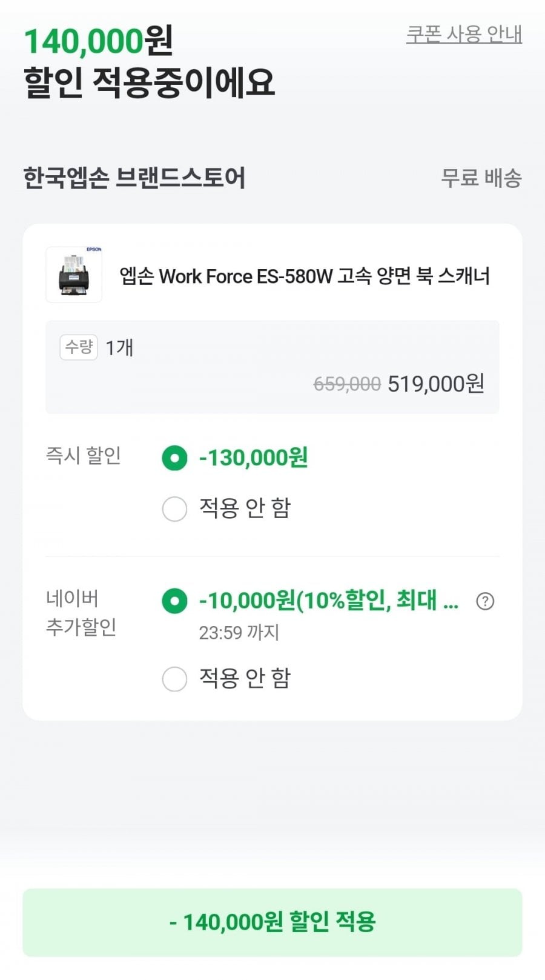Screen dimensions: 545x980
Task: Click the help question mark icon
Action: pyautogui.click(x=485, y=601)
